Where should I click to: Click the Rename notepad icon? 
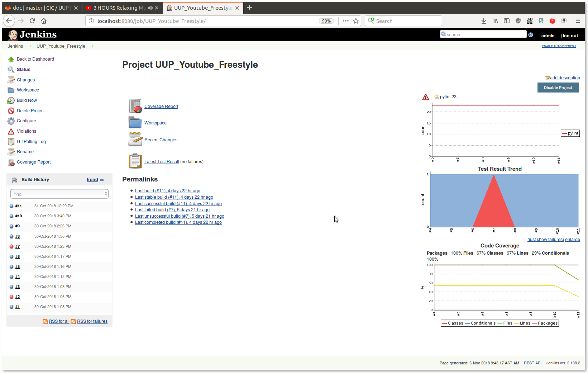point(11,152)
